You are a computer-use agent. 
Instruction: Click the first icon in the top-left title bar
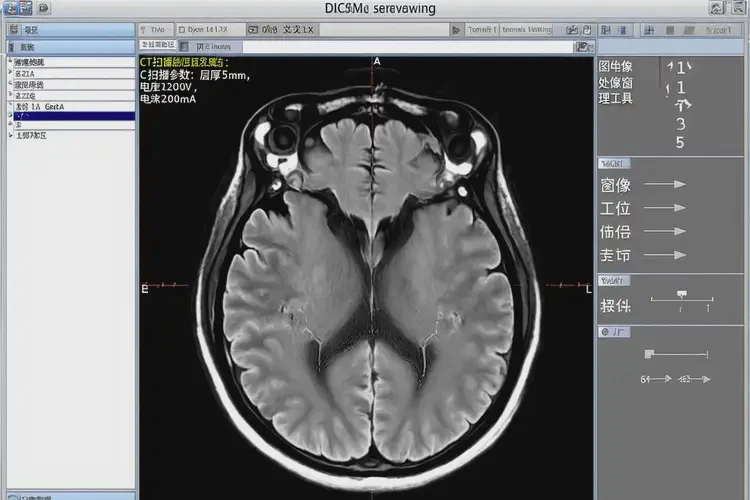[x=8, y=8]
